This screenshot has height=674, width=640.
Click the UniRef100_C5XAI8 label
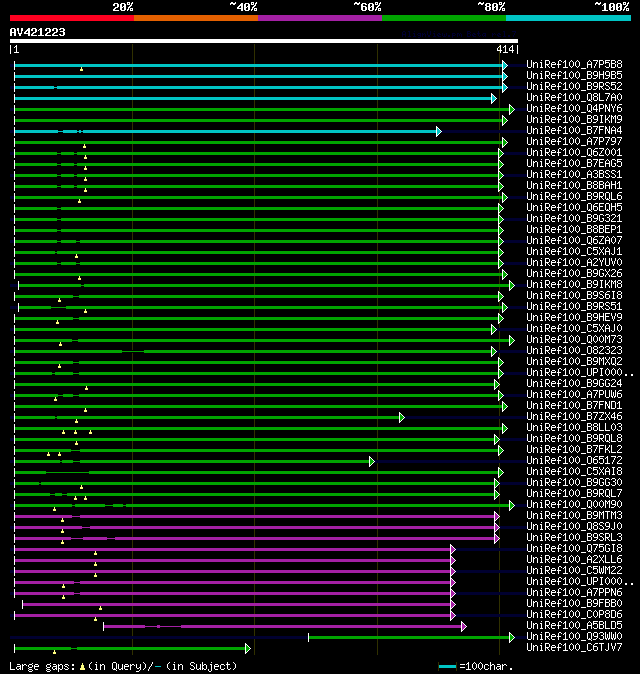pos(574,472)
